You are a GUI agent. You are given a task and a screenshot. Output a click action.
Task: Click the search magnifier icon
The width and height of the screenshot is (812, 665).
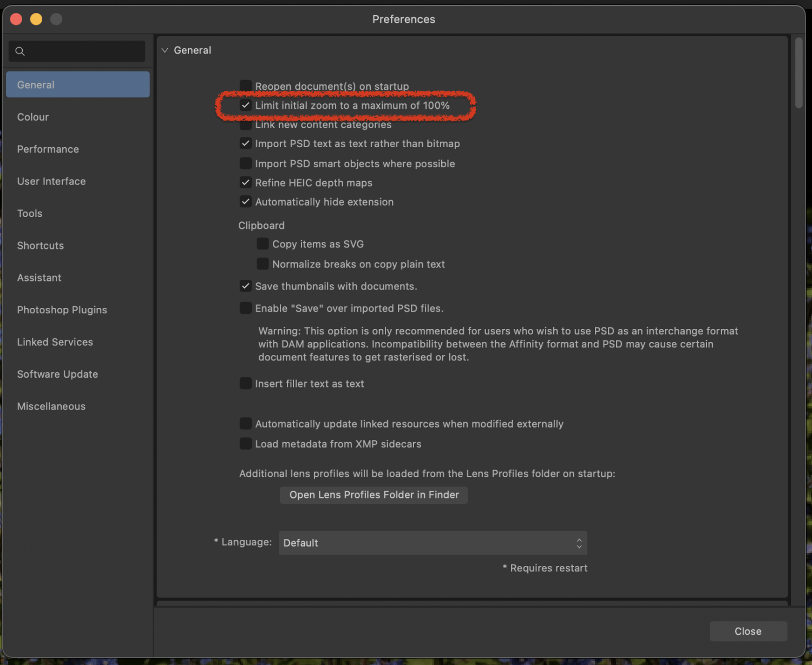pyautogui.click(x=20, y=51)
